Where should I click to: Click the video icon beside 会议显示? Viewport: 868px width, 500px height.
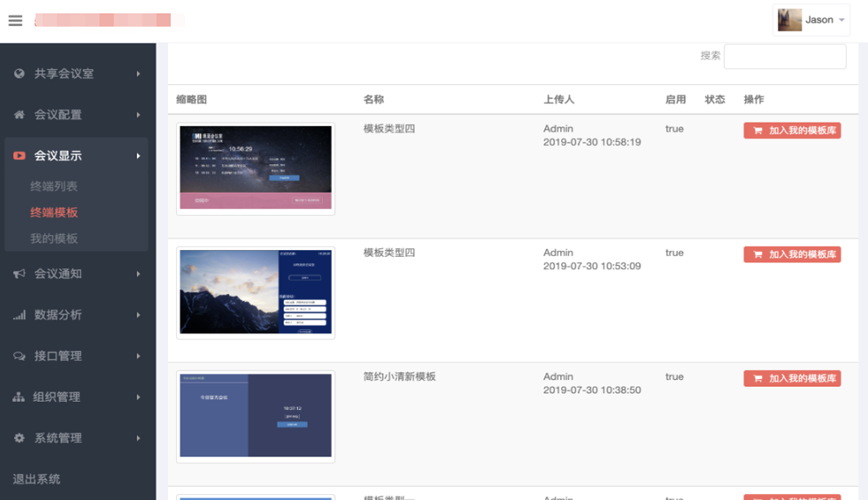click(19, 156)
